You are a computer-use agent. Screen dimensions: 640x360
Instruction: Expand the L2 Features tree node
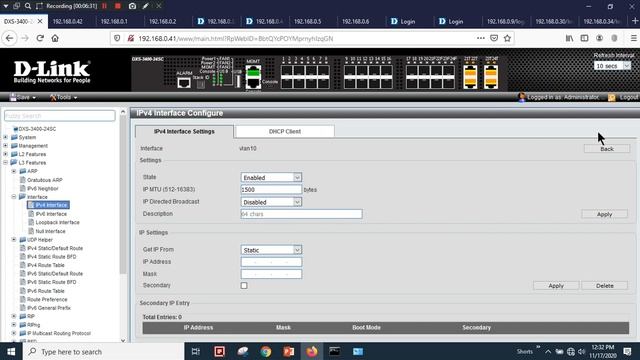pos(6,154)
